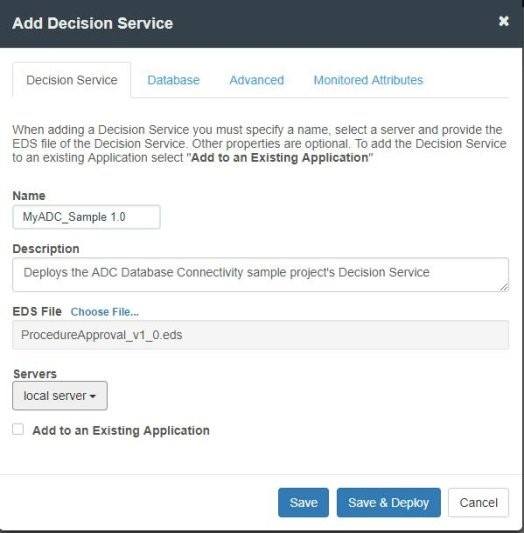Close the Add Decision Service dialog
This screenshot has height=533, width=524.
click(504, 21)
